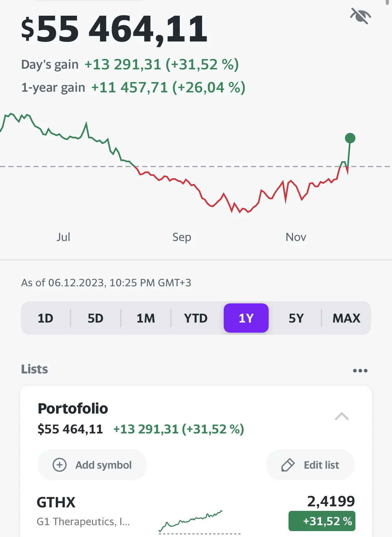This screenshot has height=537, width=392.
Task: Tap the green +31,52 % change badge
Action: [x=322, y=521]
